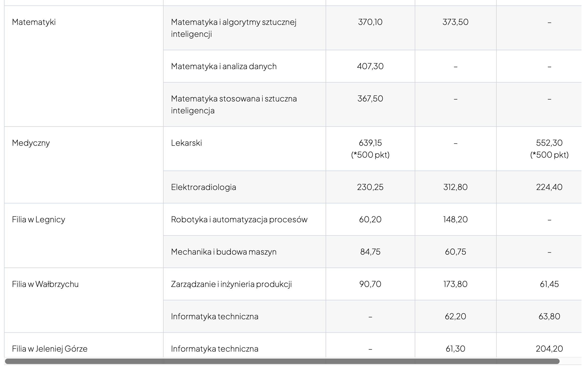Select Mechanika i budowa maszyn cell
Screen dimensions: 588x369
tap(224, 252)
